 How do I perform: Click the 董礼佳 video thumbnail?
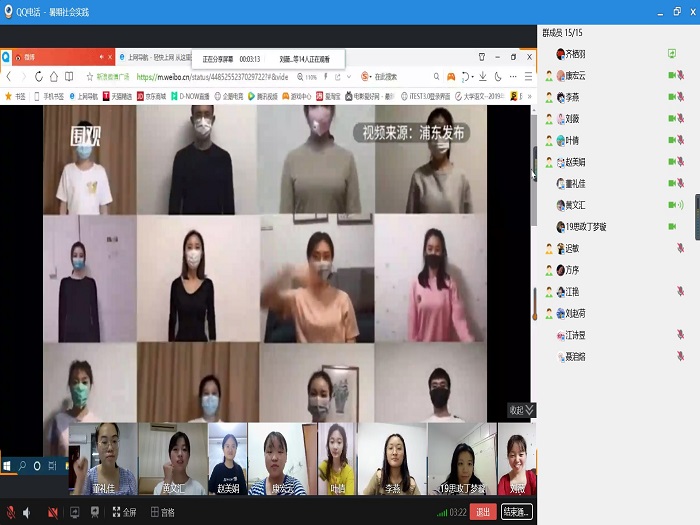103,459
